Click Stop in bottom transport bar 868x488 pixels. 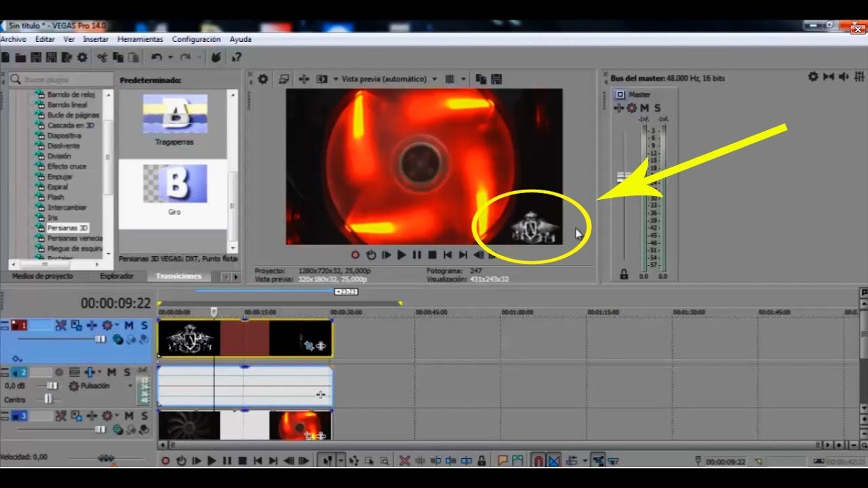click(242, 461)
